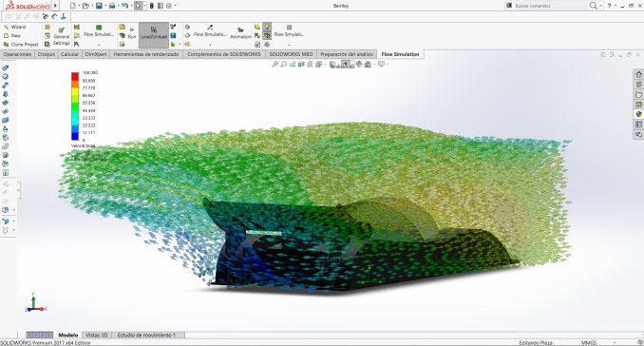Open dropdown next to Options gear
Image resolution: width=644 pixels, height=346 pixels.
175,6
